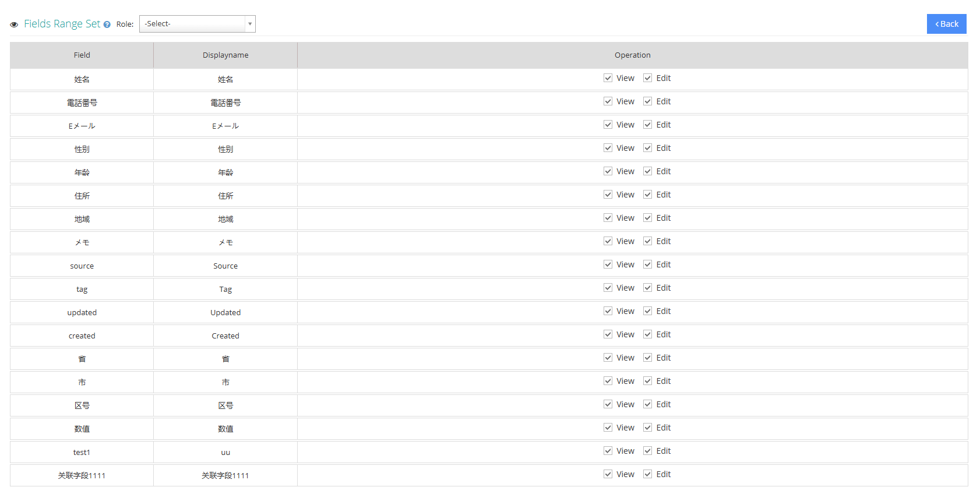Disable Edit for 性別 field
The width and height of the screenshot is (980, 501).
[647, 148]
